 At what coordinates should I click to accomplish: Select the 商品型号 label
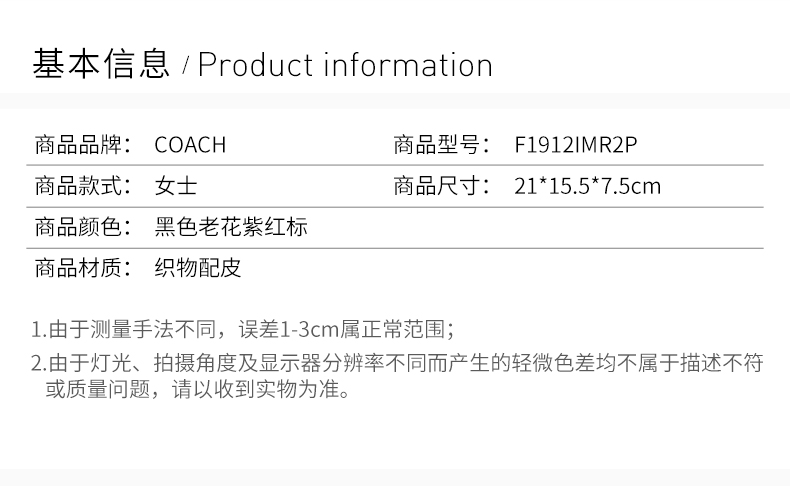(442, 145)
